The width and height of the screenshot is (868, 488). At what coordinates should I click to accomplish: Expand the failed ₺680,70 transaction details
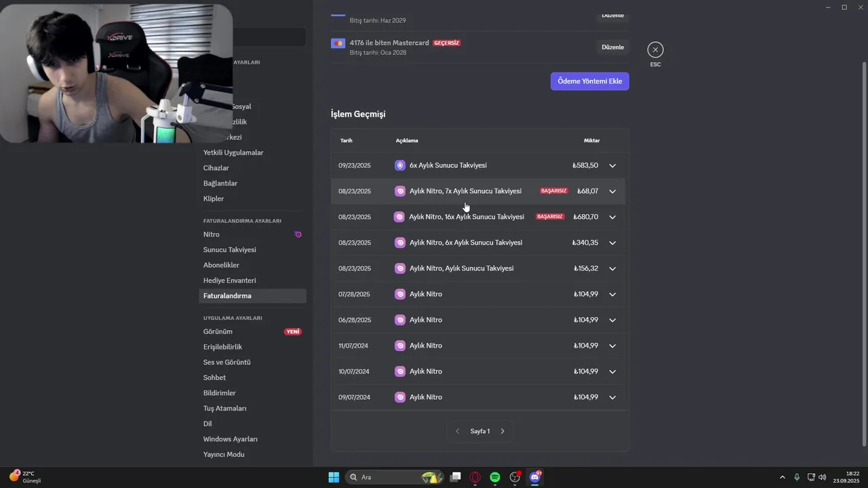pos(612,217)
